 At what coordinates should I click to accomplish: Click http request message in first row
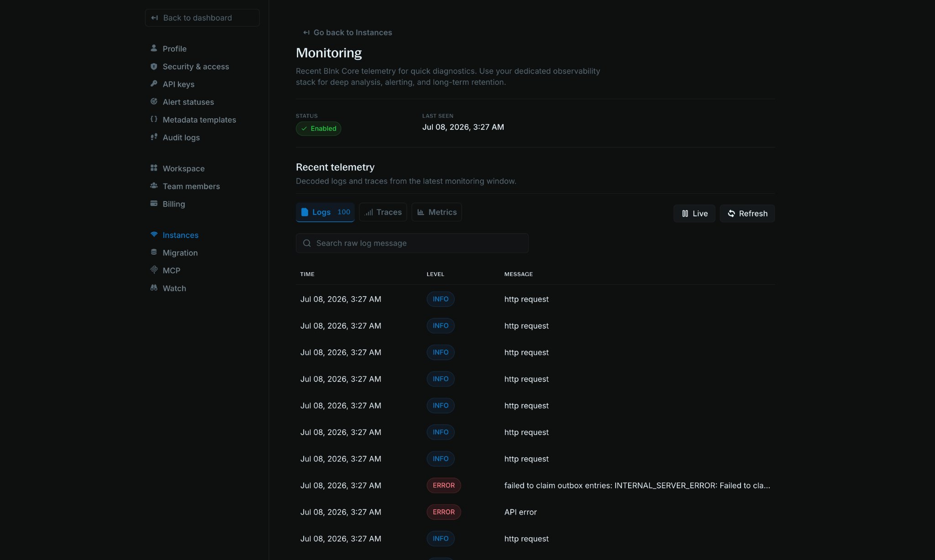pos(526,299)
